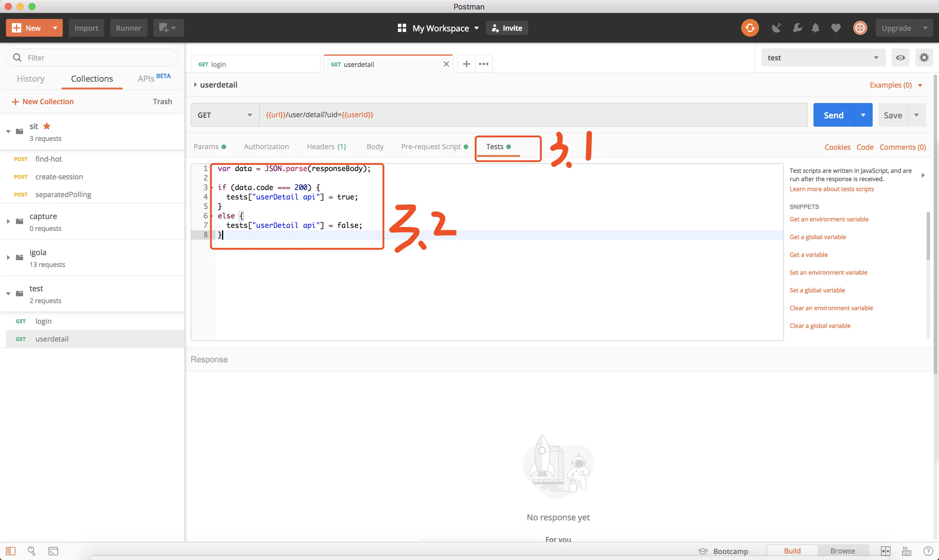This screenshot has height=560, width=939.
Task: Open keyboard shortcuts icon in status bar
Action: pos(906,551)
